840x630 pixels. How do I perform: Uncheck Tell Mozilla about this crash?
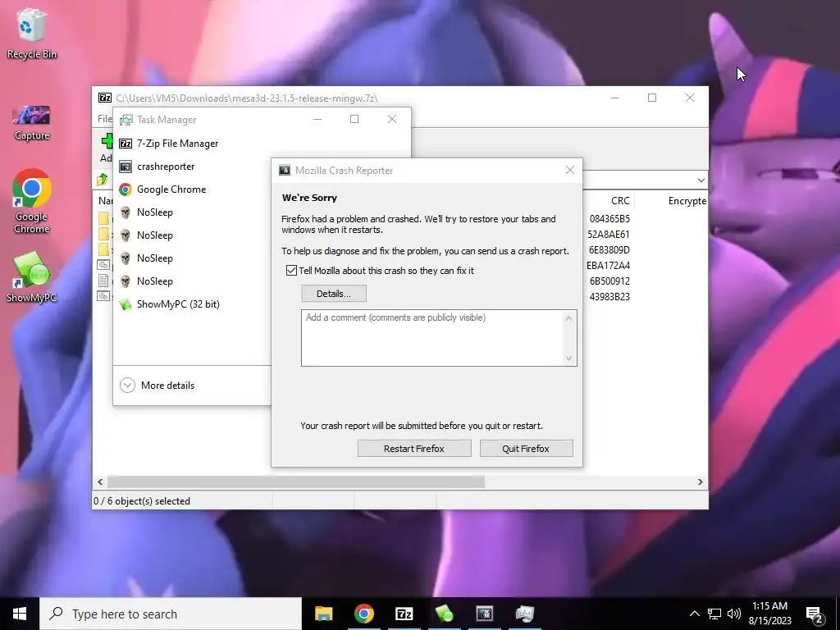coord(291,271)
